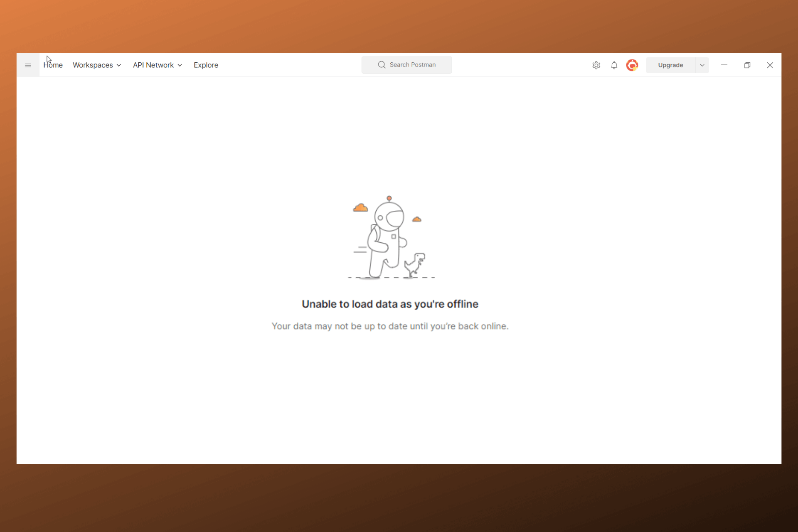Expand the Upgrade plan options dropdown

[702, 65]
